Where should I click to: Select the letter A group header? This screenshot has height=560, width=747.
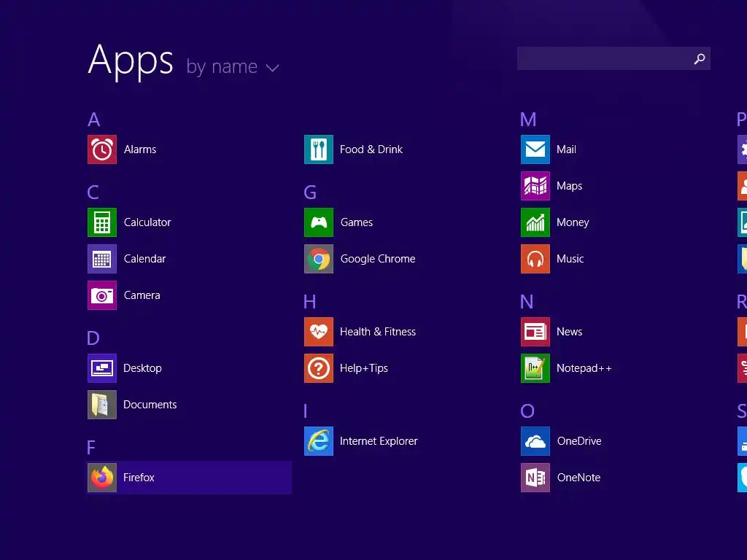[94, 120]
